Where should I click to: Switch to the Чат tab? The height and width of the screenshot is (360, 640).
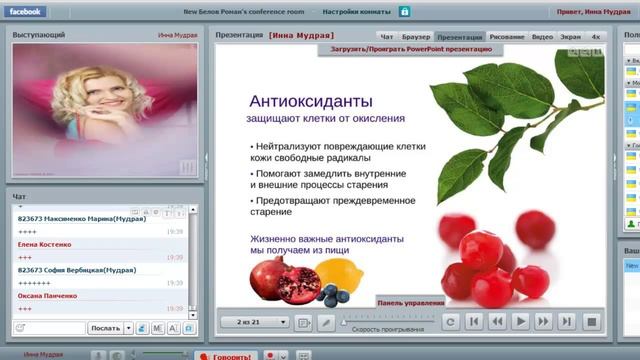coord(387,37)
